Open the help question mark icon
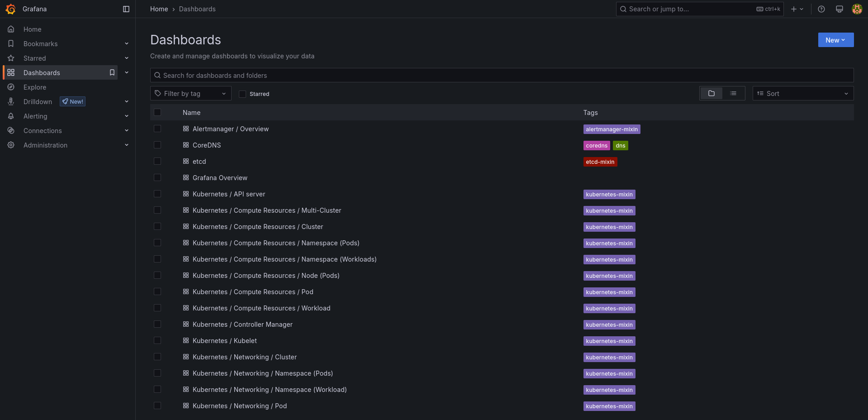868x420 pixels. [821, 9]
